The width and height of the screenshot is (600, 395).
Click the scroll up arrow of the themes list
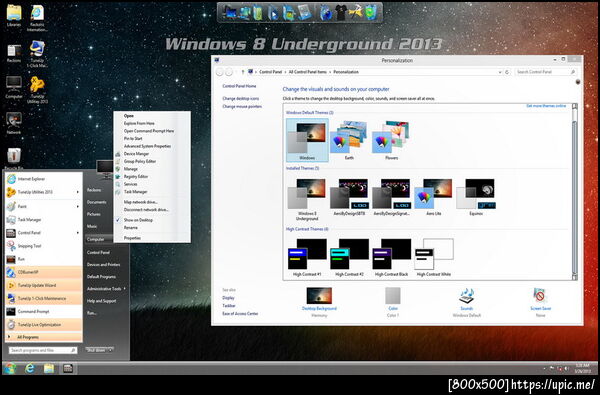(574, 107)
